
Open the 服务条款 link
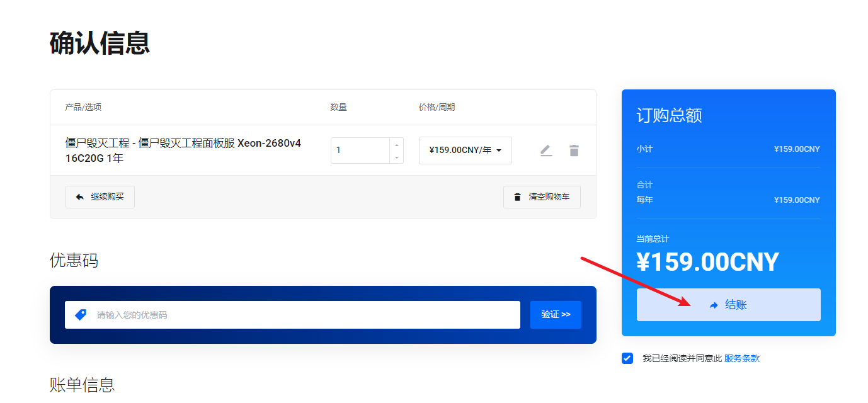pyautogui.click(x=741, y=358)
